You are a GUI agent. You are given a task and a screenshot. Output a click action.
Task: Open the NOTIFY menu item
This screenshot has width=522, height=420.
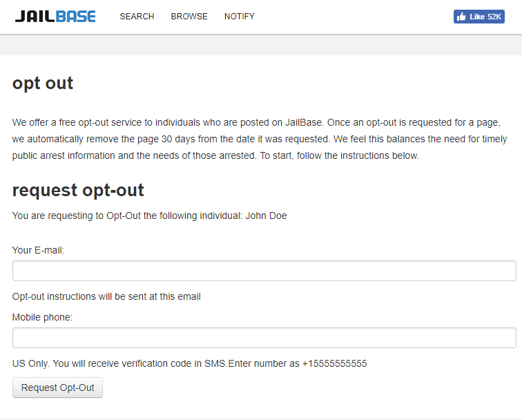[240, 17]
